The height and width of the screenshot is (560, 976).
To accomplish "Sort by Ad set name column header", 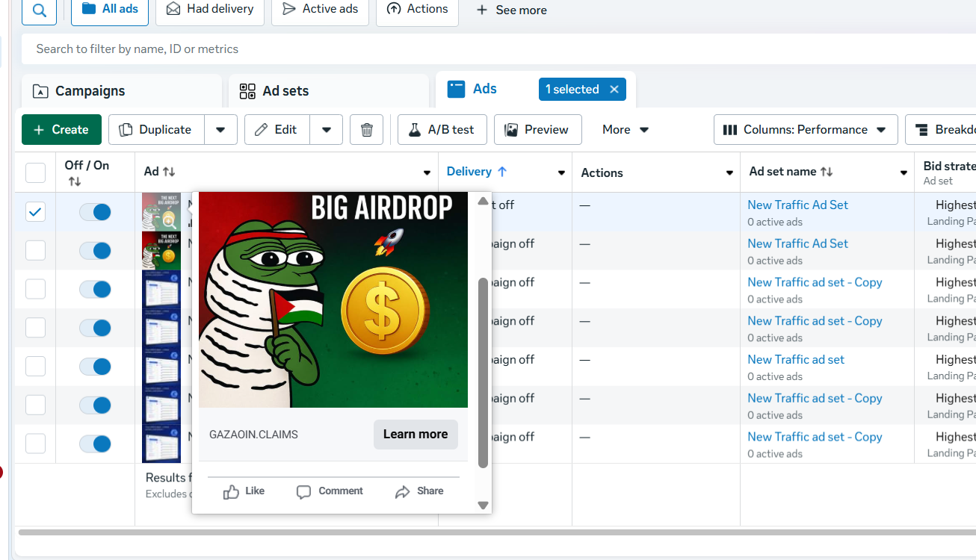I will (791, 172).
